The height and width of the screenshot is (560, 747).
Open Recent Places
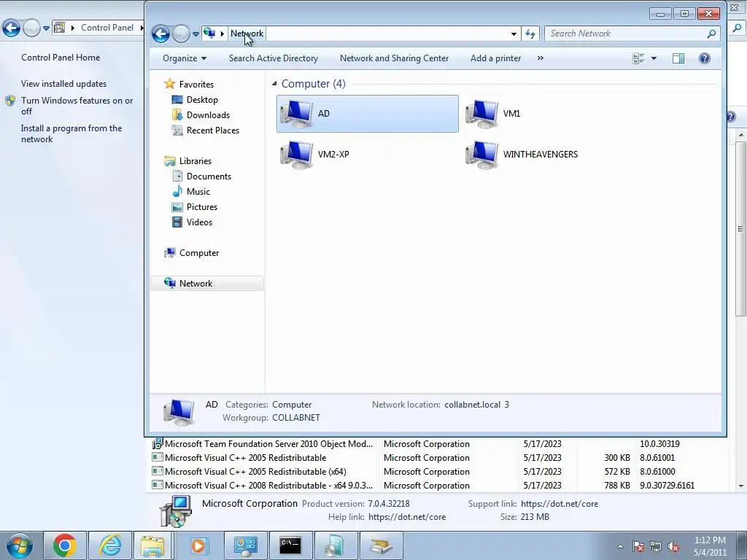pos(212,130)
